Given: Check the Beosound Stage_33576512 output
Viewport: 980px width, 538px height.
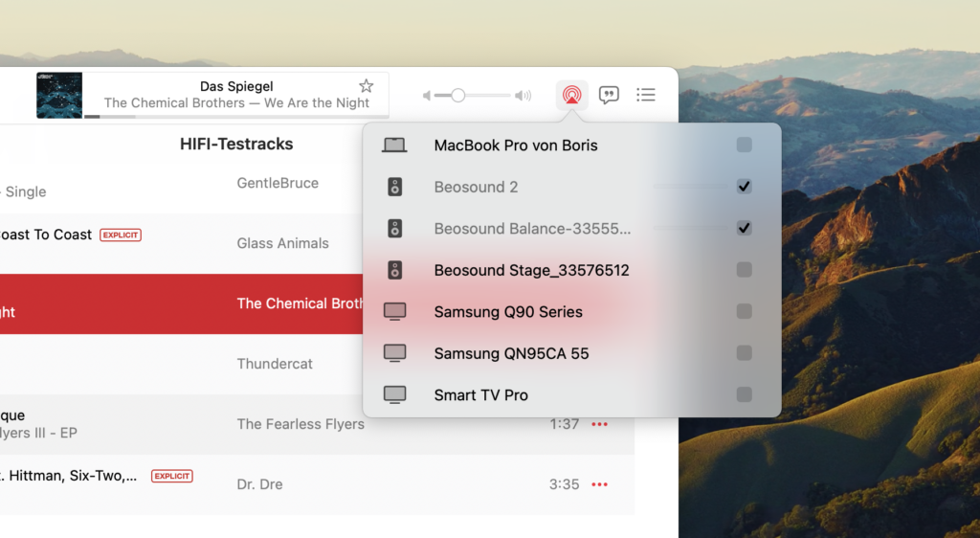Looking at the screenshot, I should (x=744, y=270).
